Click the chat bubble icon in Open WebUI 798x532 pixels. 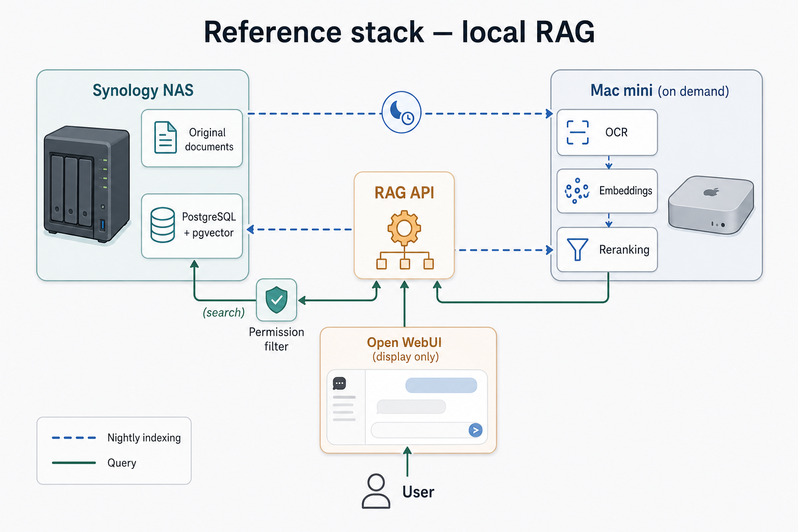tap(339, 383)
